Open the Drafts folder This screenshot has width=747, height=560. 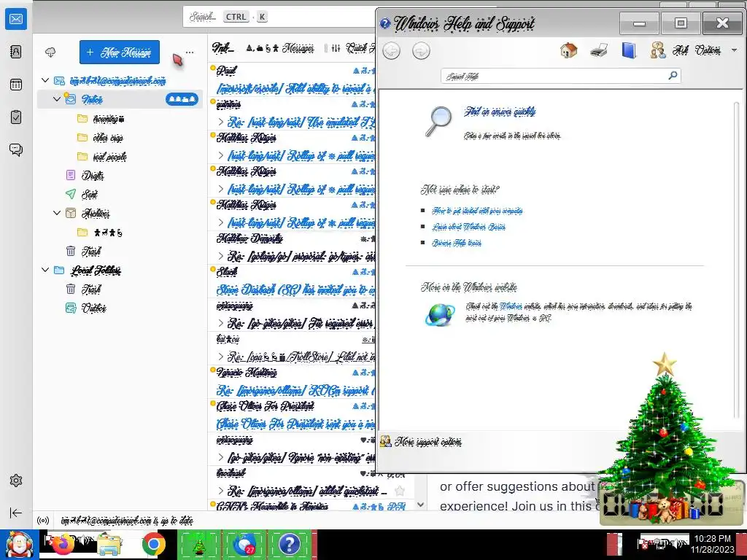[x=93, y=175]
